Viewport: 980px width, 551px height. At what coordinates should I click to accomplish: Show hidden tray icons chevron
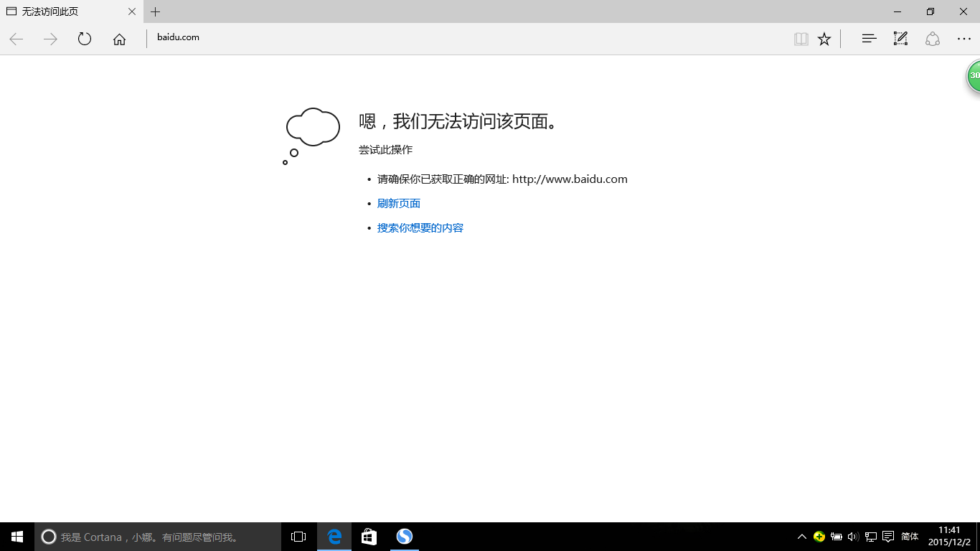point(802,537)
